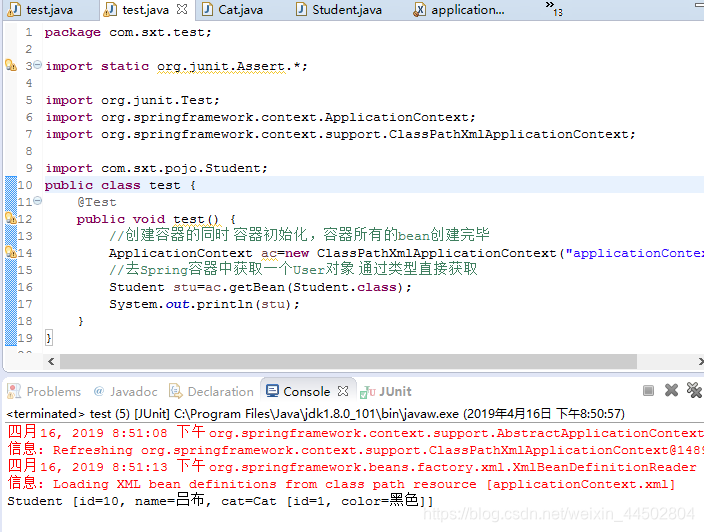
Task: Click the XML file icon of application tab
Action: (x=419, y=9)
